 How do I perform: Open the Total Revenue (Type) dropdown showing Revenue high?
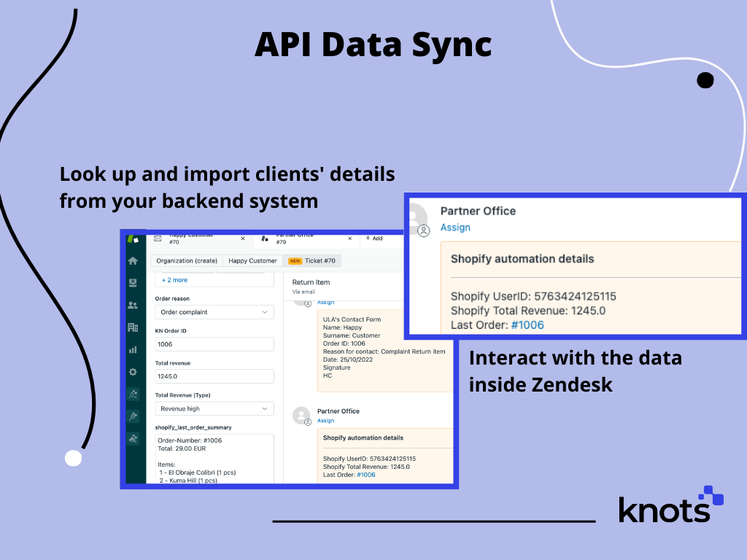pyautogui.click(x=214, y=408)
